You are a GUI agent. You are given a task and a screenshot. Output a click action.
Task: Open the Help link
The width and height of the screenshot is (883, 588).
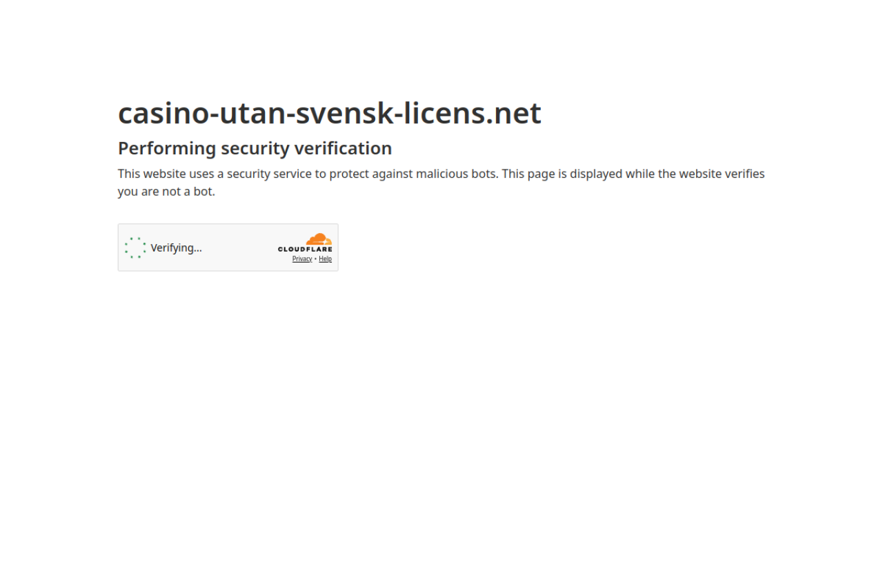(325, 259)
